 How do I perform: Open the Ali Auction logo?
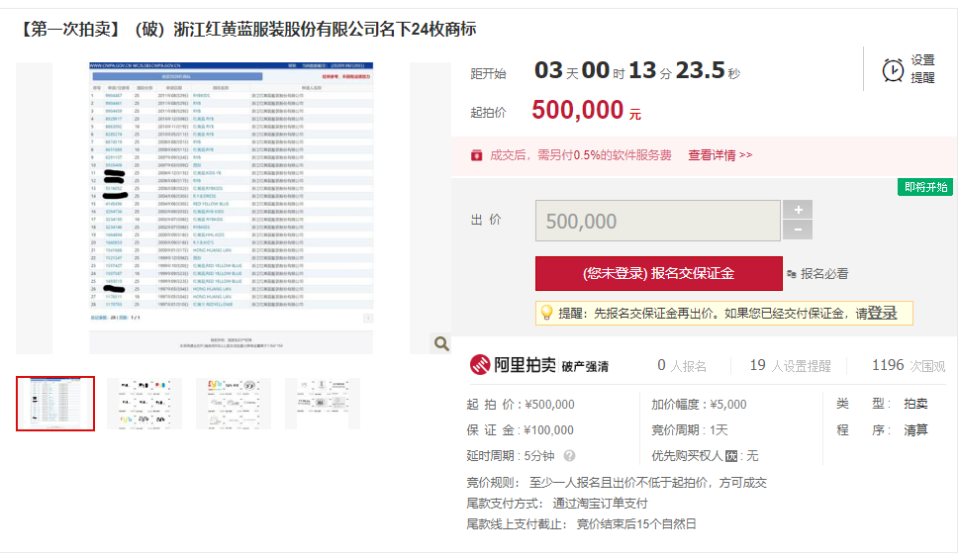point(513,365)
